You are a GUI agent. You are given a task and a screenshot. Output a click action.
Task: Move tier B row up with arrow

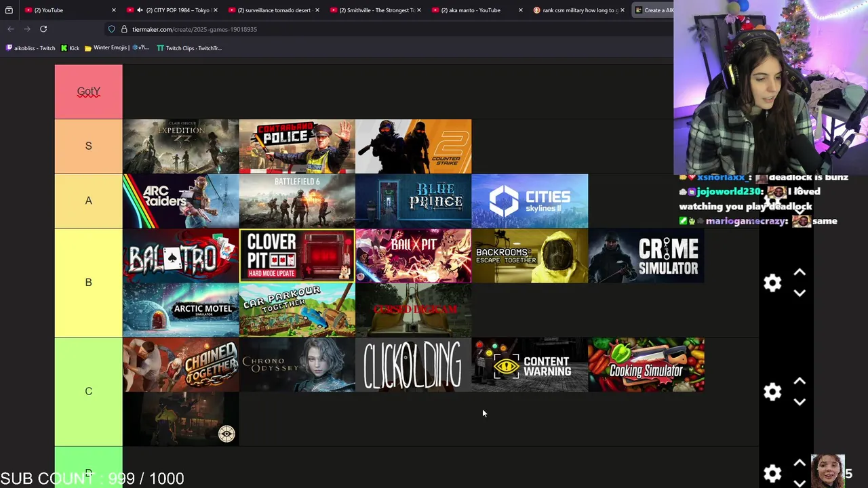(800, 272)
